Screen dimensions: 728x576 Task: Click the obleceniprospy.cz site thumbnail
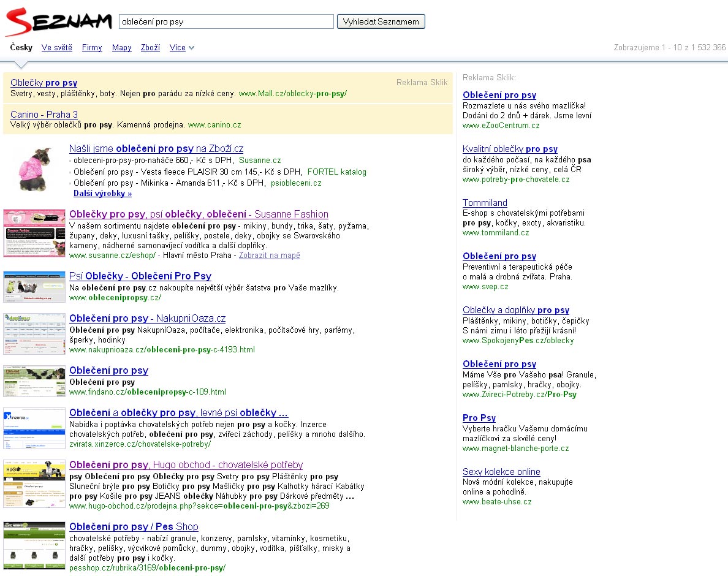[x=34, y=287]
